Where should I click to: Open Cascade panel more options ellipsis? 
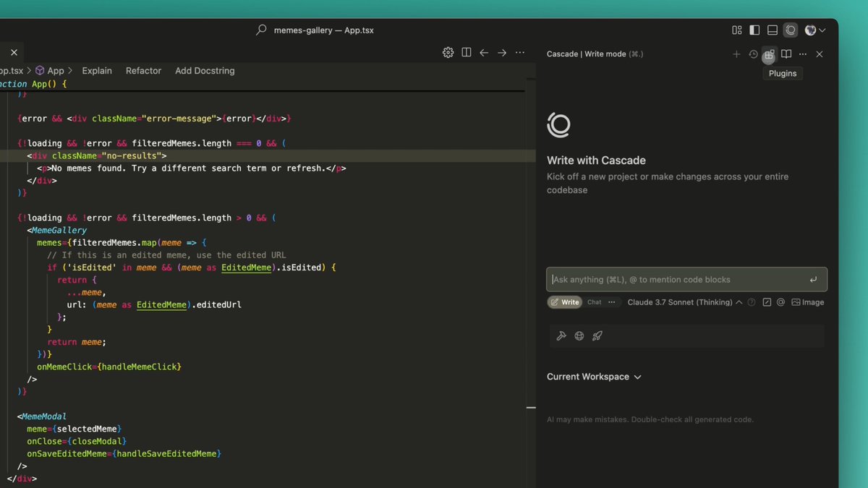[x=803, y=54]
